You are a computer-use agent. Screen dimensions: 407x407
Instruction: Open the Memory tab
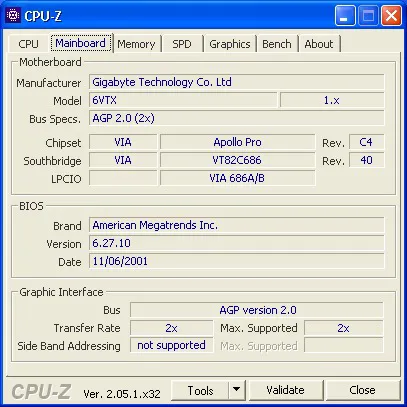click(x=136, y=44)
